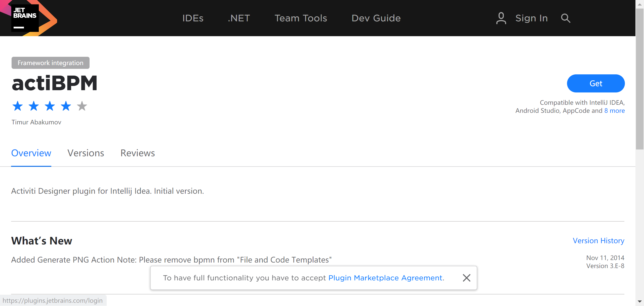Click the 'Added Generate PNG Action' note
Image resolution: width=644 pixels, height=306 pixels.
pos(172,260)
